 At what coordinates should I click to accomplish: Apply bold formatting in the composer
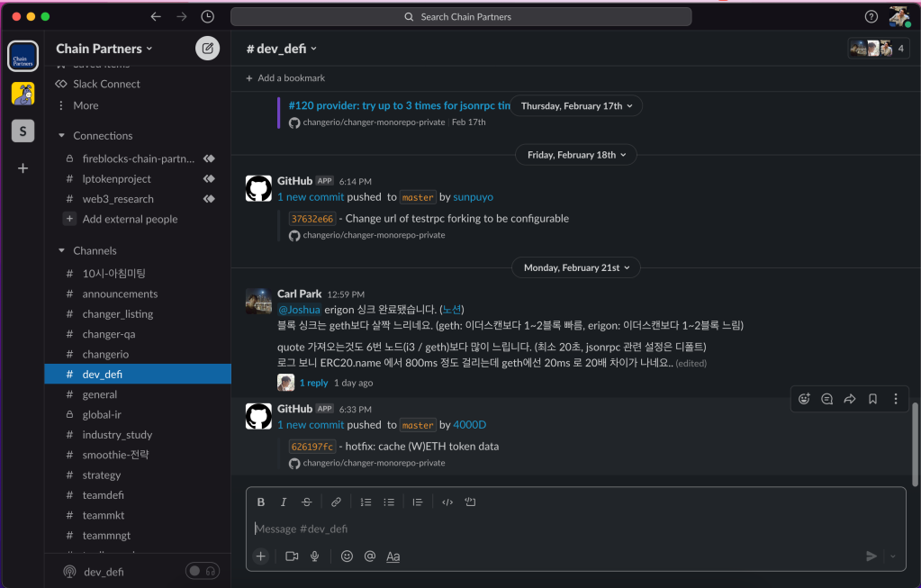(261, 502)
